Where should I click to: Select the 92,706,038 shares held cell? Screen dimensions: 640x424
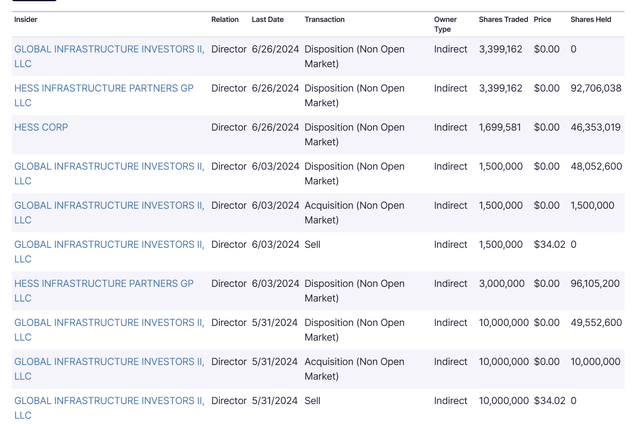(595, 89)
